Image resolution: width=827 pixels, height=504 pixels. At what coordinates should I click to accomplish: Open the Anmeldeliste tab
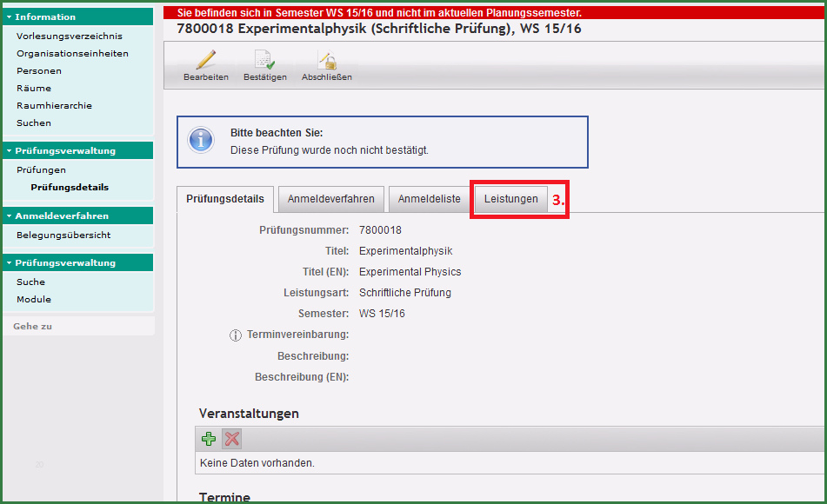pyautogui.click(x=429, y=199)
